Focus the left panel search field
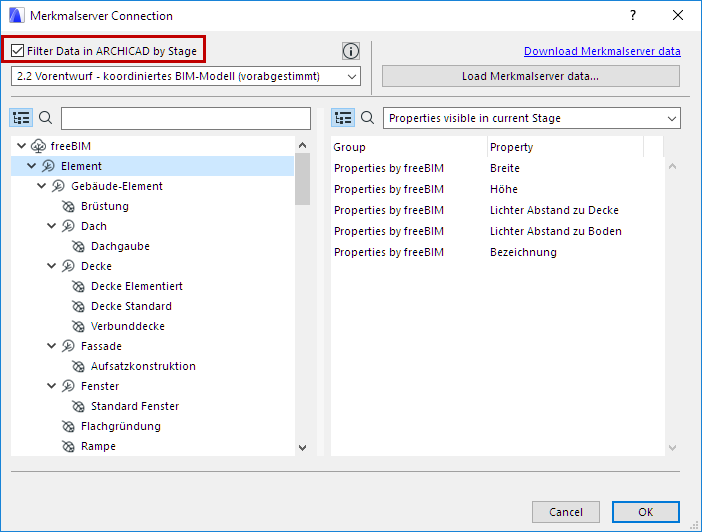 186,118
